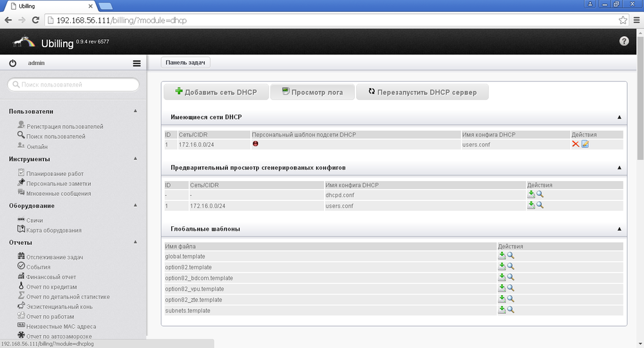The height and width of the screenshot is (348, 644).
Task: Preview the users.conf generated config
Action: [x=540, y=205]
